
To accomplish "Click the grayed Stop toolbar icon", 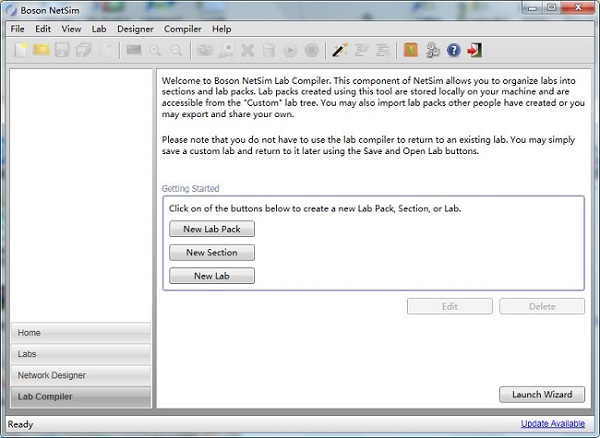I will click(311, 50).
